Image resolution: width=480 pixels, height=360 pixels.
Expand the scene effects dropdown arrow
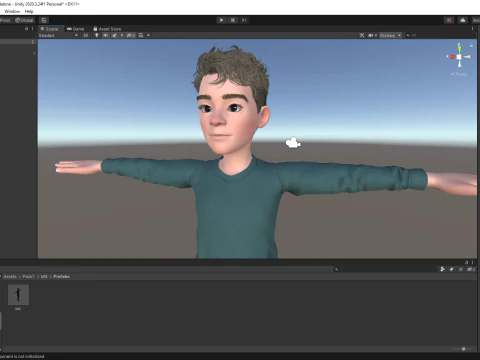pyautogui.click(x=122, y=35)
